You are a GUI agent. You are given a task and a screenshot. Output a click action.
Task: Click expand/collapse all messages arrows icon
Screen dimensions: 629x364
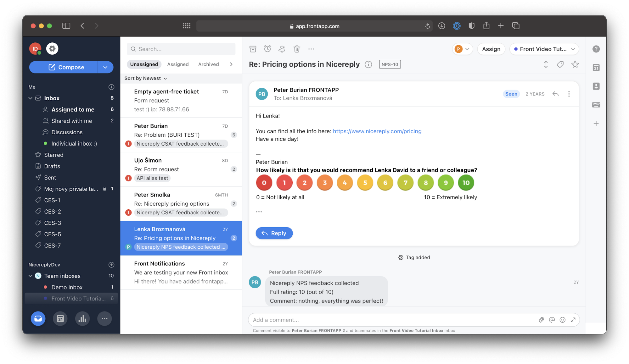[x=546, y=64]
